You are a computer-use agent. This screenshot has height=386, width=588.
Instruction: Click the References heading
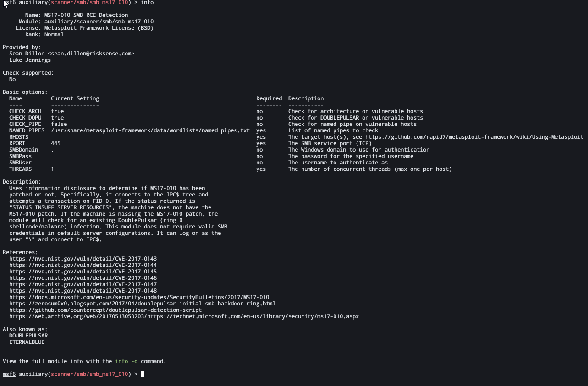21,252
